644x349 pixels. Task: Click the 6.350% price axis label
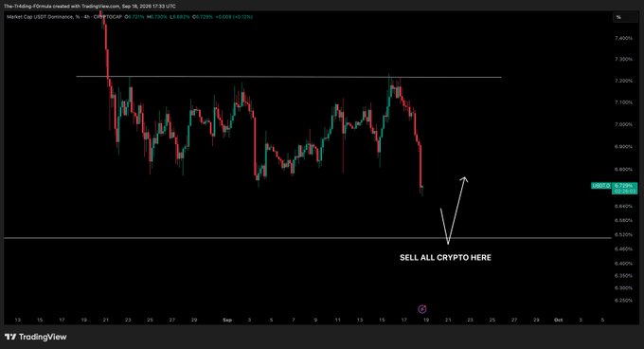click(623, 276)
